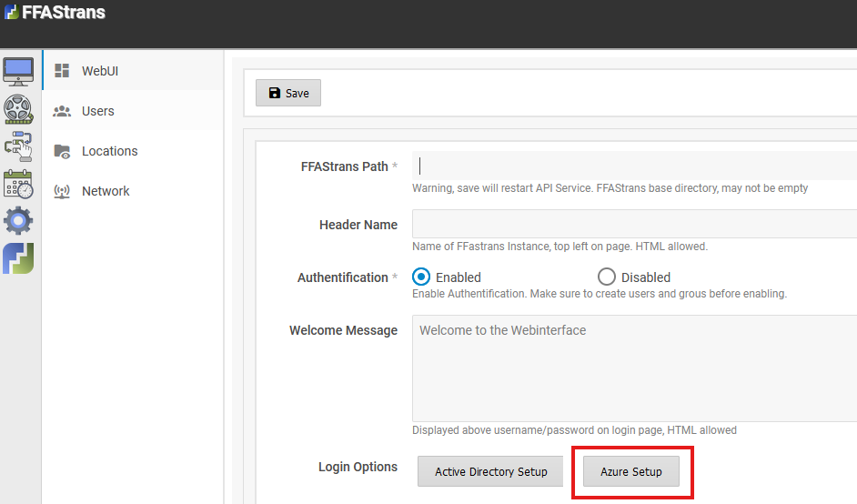This screenshot has height=504, width=857.
Task: Click the Save button
Action: (288, 93)
